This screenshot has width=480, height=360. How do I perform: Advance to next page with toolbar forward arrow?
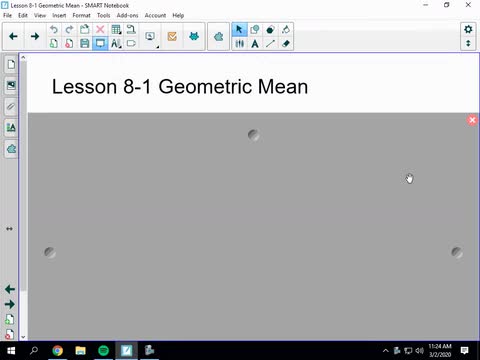click(35, 36)
